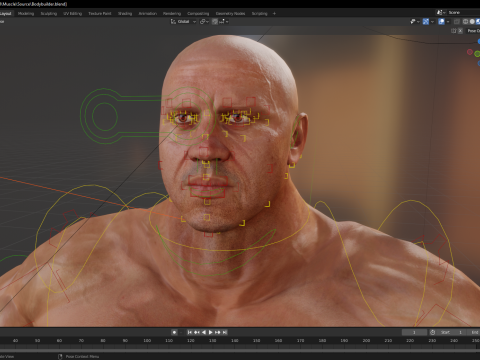Open the Compositing workspace tab
Image resolution: width=480 pixels, height=360 pixels.
[x=198, y=13]
